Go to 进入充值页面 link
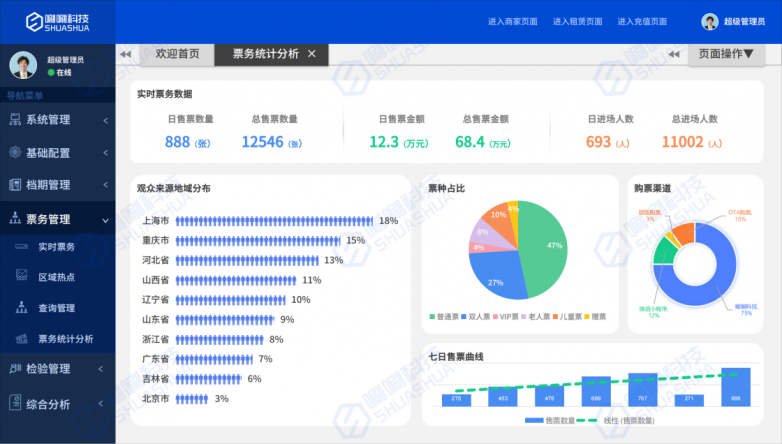 (x=642, y=21)
